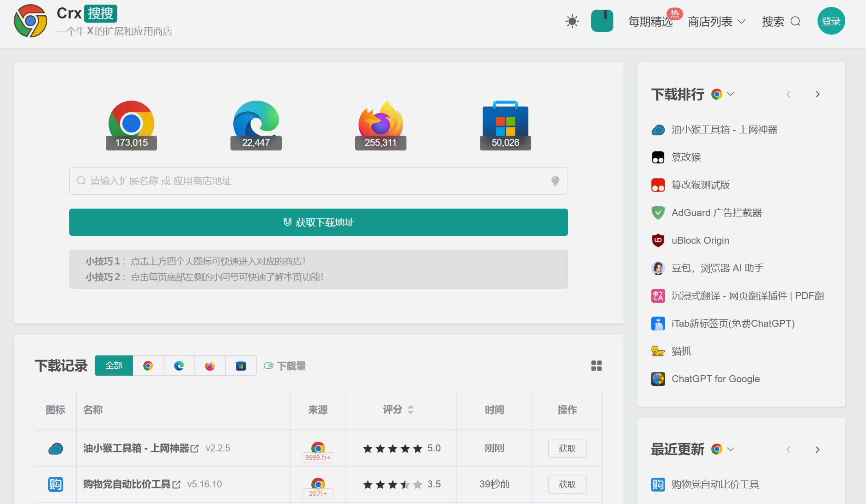
Task: Filter download records by Firefox tab
Action: click(x=210, y=366)
